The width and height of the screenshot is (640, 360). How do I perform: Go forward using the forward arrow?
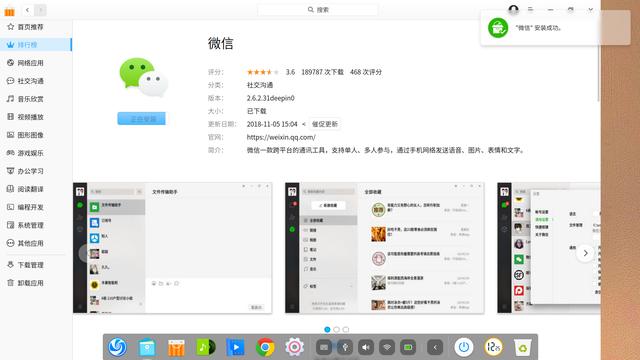[40, 10]
